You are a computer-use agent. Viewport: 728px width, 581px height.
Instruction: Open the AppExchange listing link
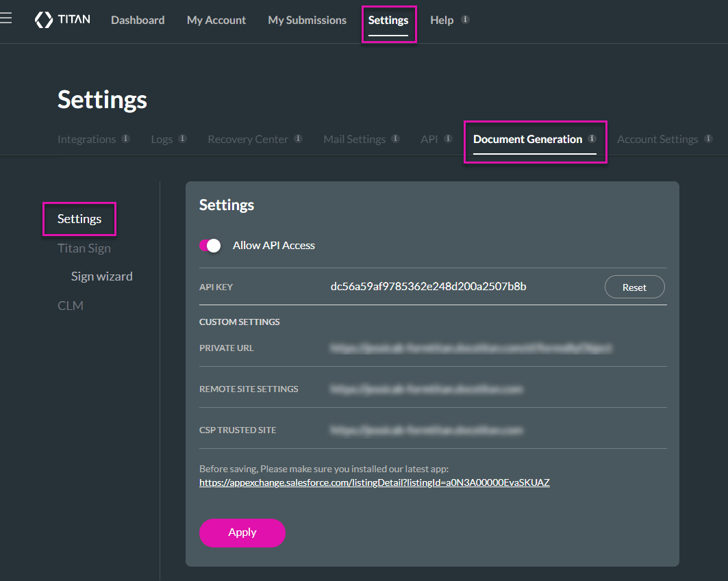pyautogui.click(x=374, y=482)
